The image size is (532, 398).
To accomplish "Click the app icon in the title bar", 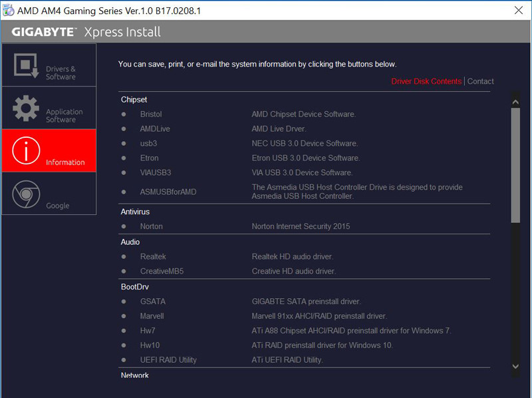I will click(x=8, y=11).
